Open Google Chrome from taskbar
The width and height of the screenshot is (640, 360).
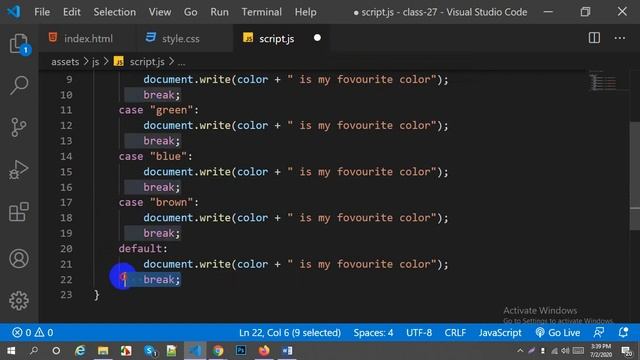pos(218,351)
